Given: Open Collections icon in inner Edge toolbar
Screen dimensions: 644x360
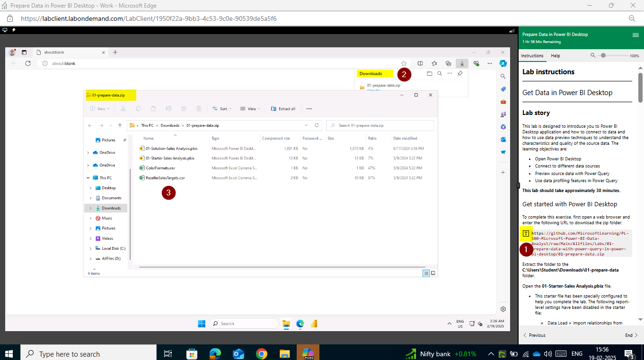Looking at the screenshot, I should [x=449, y=63].
